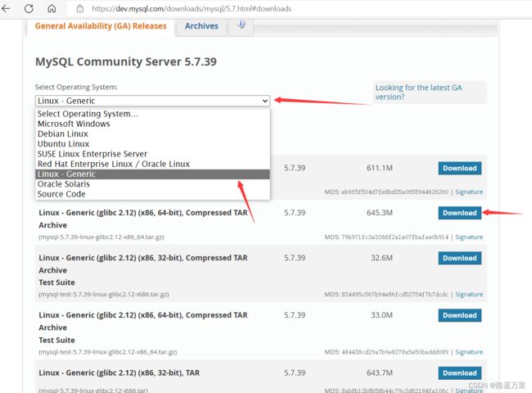
Task: Choose Oracle Solaris from the list
Action: click(152, 184)
